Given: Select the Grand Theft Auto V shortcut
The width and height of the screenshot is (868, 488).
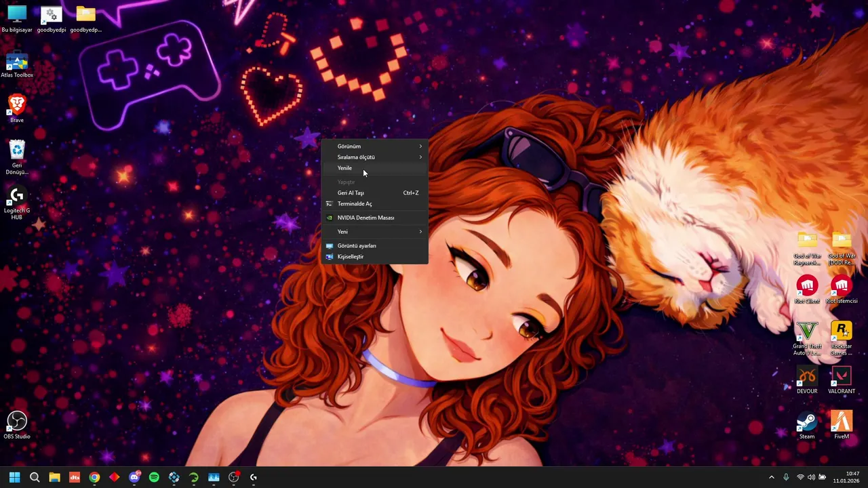Looking at the screenshot, I should (807, 338).
